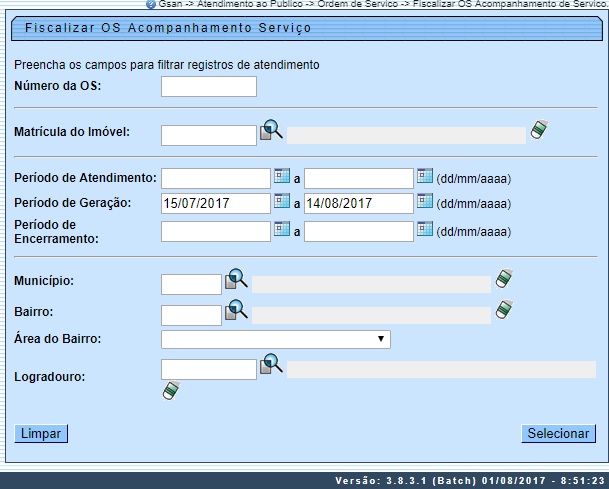Select the 15/07/2017 generation start date field
Screen dimensions: 609x489
tap(216, 204)
